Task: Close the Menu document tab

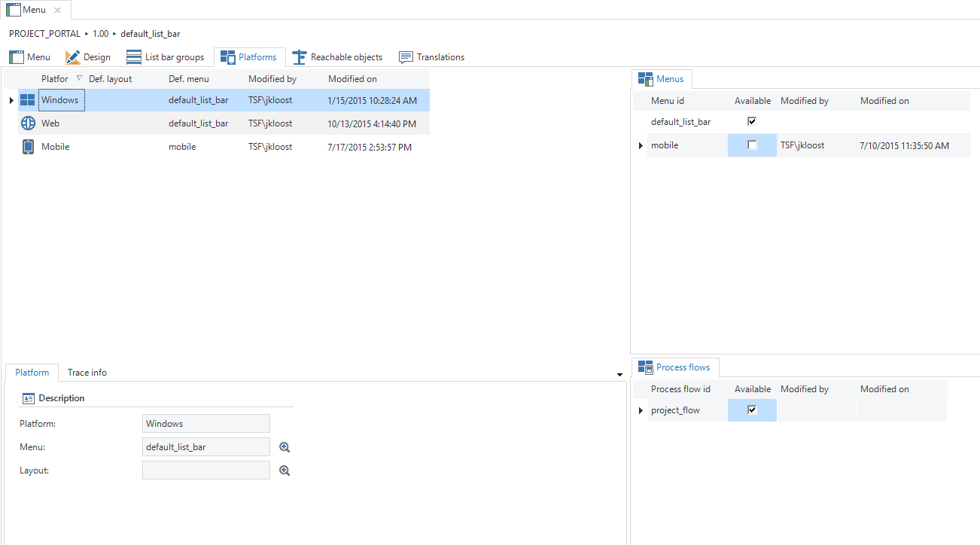Action: pos(58,10)
